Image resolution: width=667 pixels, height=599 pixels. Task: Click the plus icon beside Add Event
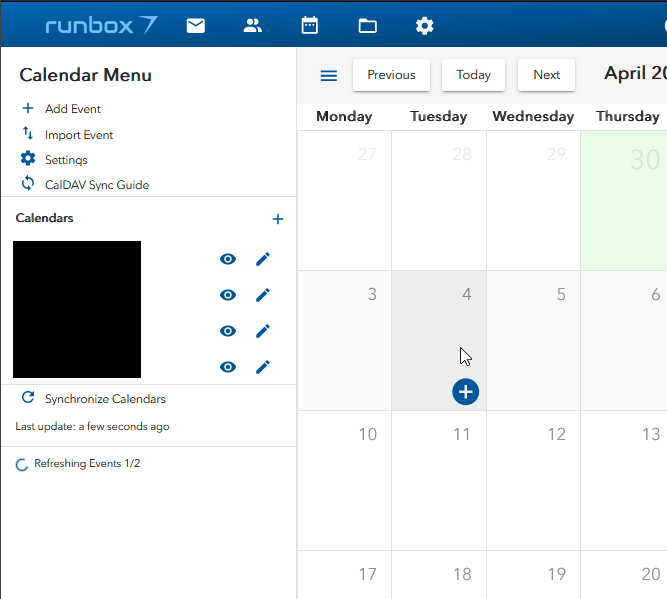pyautogui.click(x=28, y=108)
